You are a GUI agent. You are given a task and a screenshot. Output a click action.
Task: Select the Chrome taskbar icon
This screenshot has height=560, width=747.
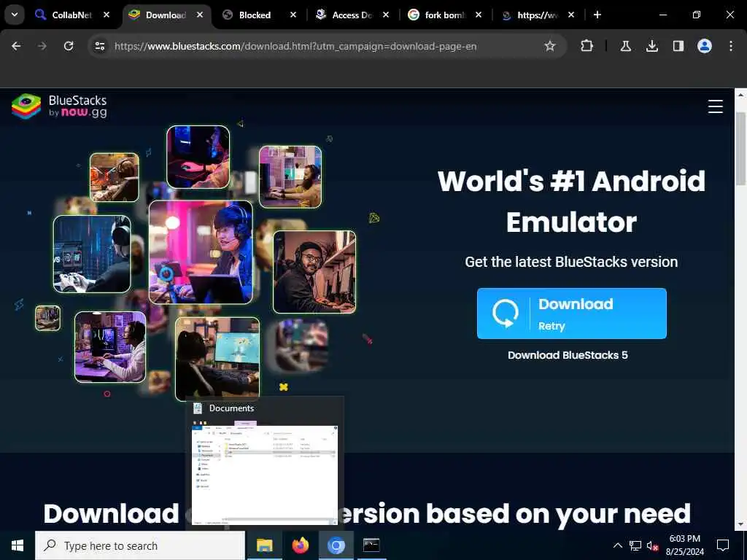336,545
